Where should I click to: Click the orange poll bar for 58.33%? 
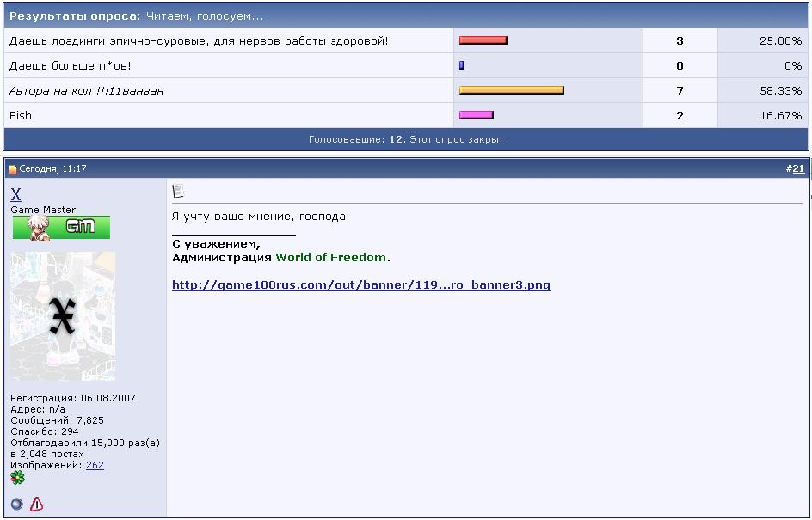click(x=511, y=90)
